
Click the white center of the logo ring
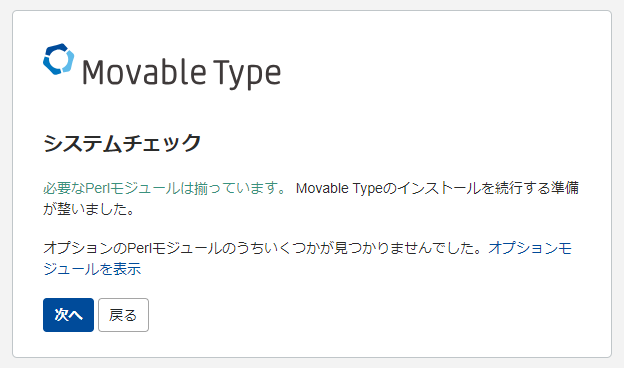point(58,59)
